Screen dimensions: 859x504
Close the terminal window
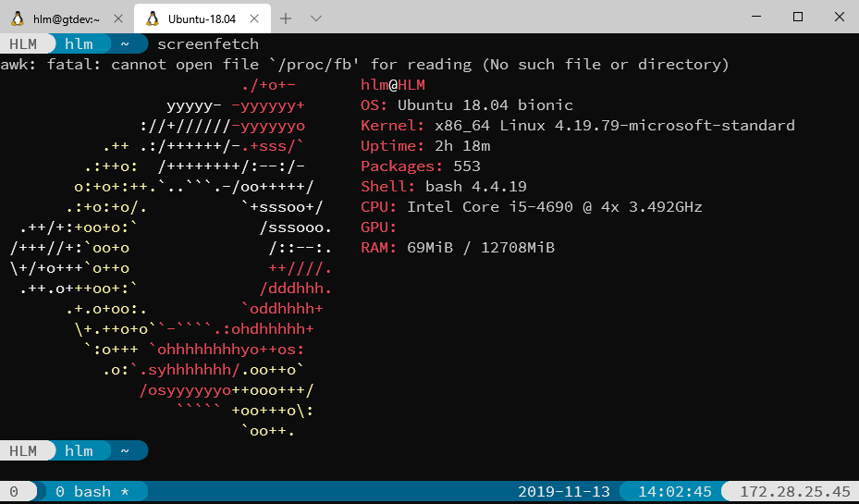(839, 17)
